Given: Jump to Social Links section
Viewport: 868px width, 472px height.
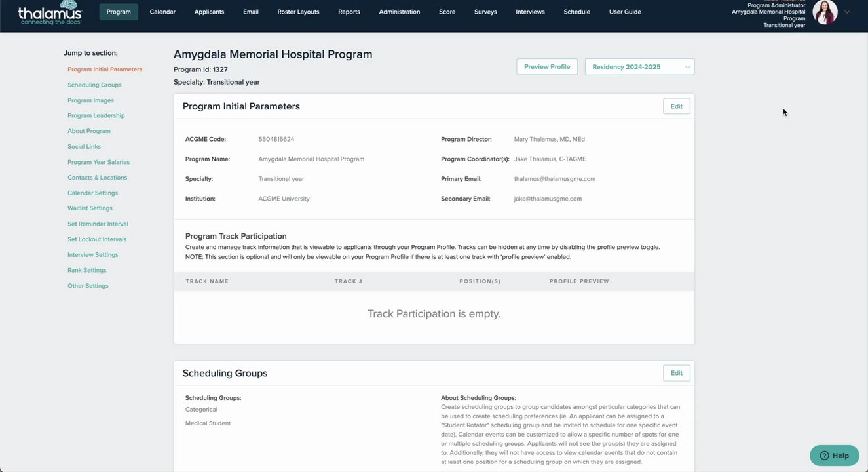Looking at the screenshot, I should [84, 147].
